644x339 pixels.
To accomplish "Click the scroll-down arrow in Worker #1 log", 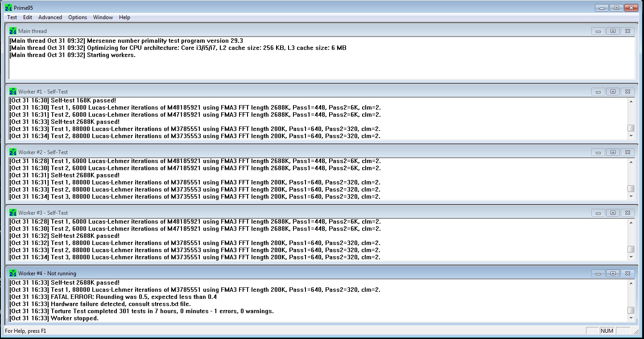I will (631, 136).
